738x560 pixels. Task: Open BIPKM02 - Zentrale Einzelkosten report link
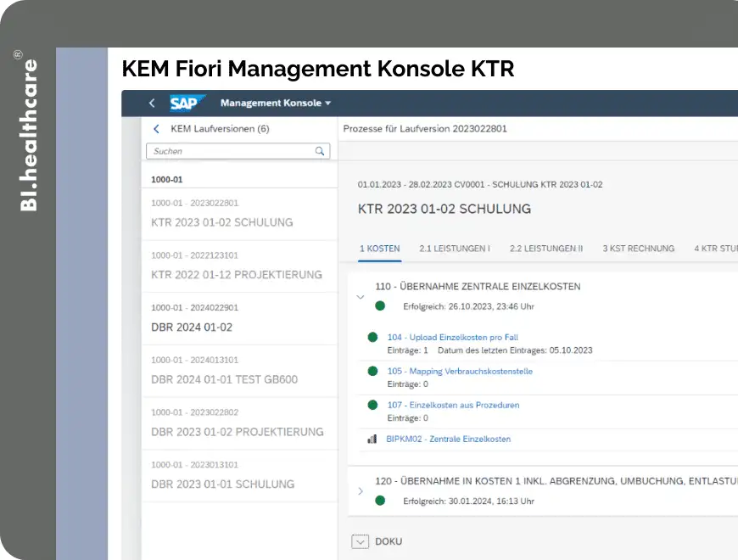(x=448, y=439)
